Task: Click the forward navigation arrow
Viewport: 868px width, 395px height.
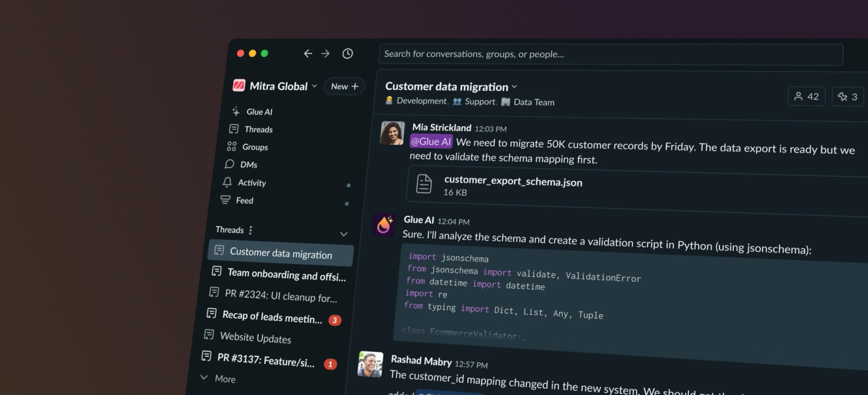Action: coord(325,53)
